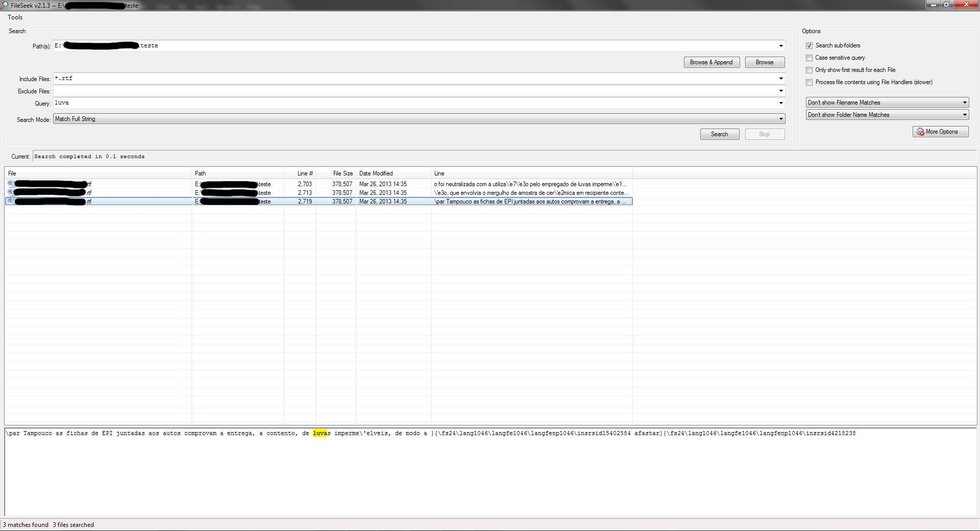This screenshot has height=531, width=980.
Task: Click the More Options gear icon
Action: point(920,132)
